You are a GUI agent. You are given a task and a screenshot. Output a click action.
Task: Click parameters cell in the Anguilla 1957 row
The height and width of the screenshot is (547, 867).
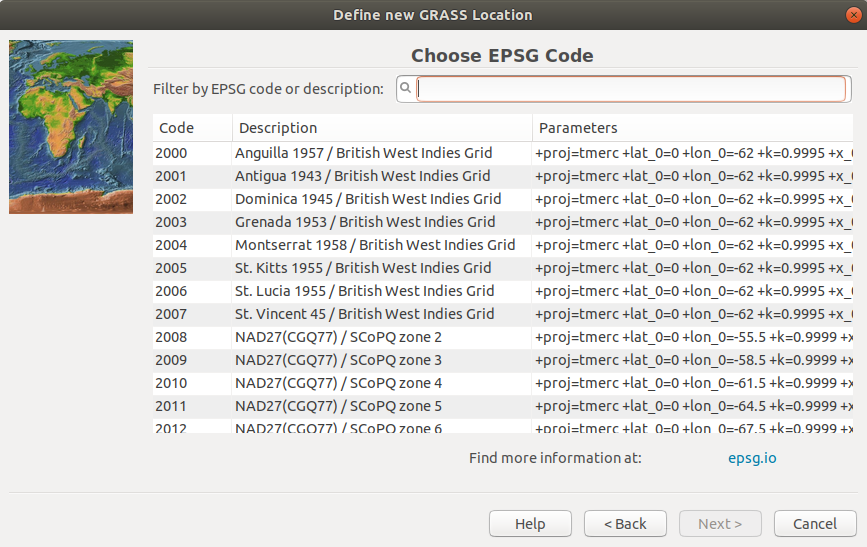coord(692,153)
